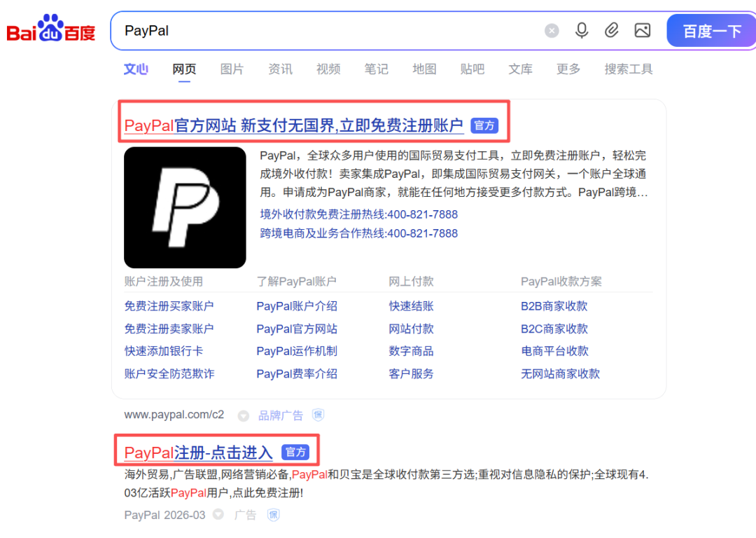Open the 文库 tab
Image resolution: width=756 pixels, height=538 pixels.
[x=520, y=69]
